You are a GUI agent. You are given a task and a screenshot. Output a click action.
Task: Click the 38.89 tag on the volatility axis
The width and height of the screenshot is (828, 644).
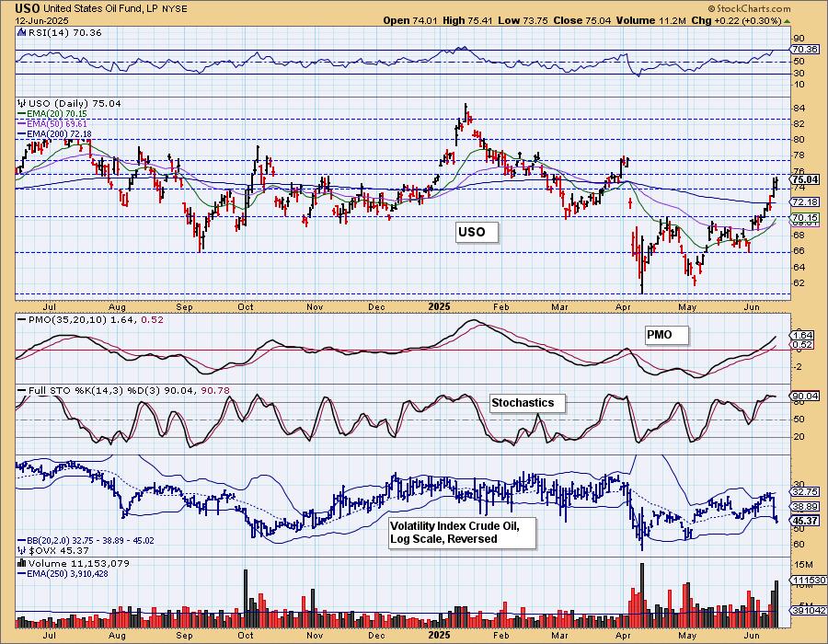805,506
